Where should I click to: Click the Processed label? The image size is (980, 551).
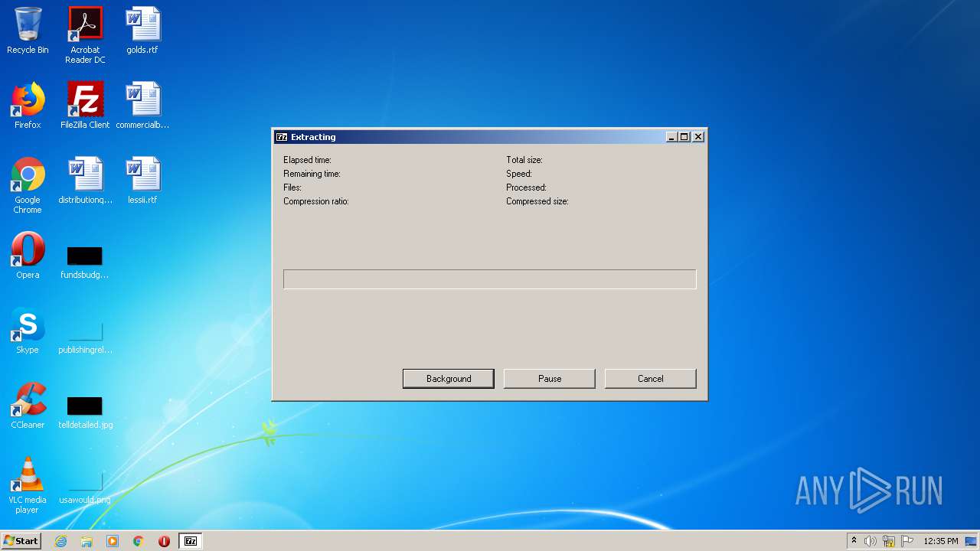527,187
